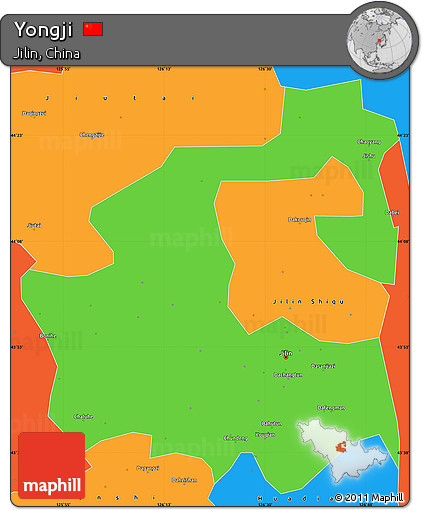The height and width of the screenshot is (510, 423).
Task: Click the '© 2011 Maphill' copyright text
Action: (x=369, y=498)
